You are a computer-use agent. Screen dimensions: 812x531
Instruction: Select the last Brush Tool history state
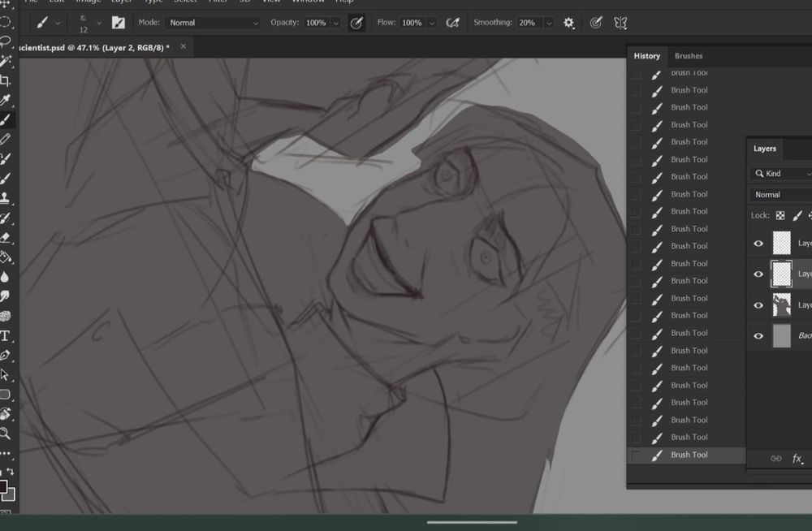(689, 455)
